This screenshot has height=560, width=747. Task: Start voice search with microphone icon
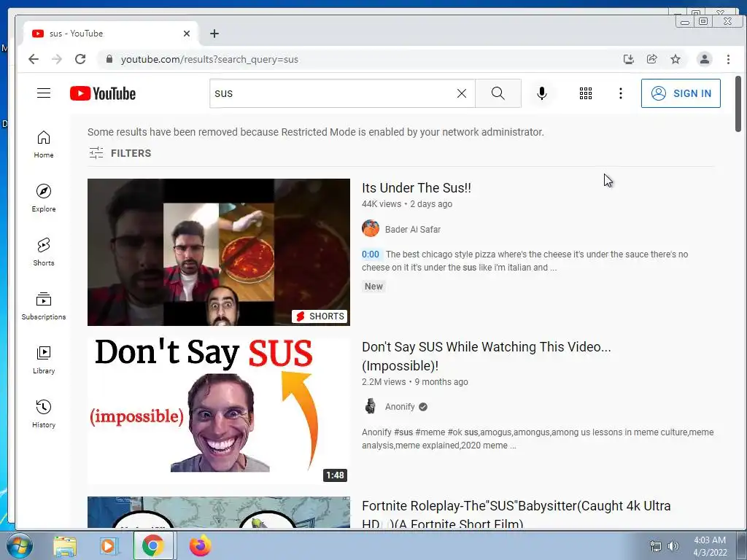pyautogui.click(x=542, y=93)
